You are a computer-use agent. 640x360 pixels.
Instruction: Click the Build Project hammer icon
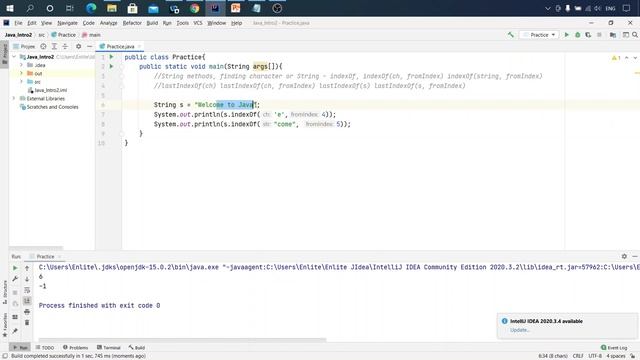point(511,35)
